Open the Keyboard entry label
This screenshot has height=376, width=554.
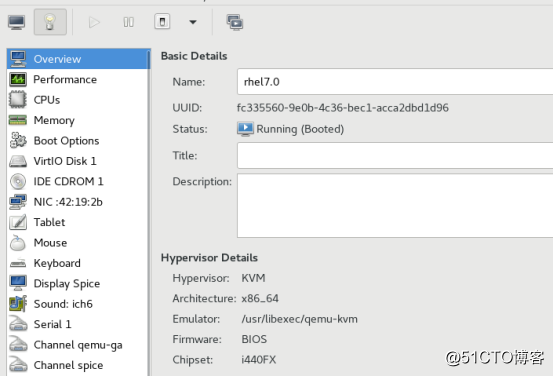57,263
